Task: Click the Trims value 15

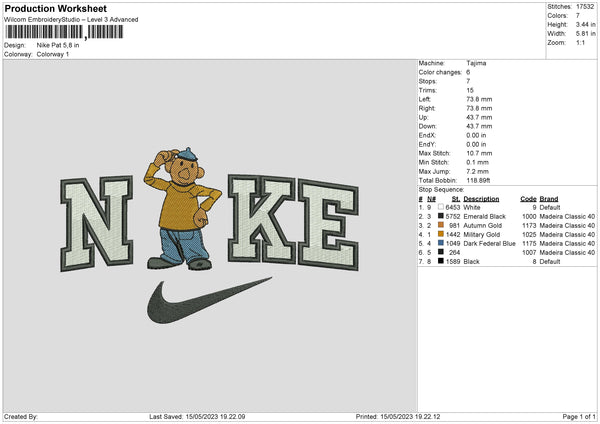Action: pyautogui.click(x=470, y=90)
